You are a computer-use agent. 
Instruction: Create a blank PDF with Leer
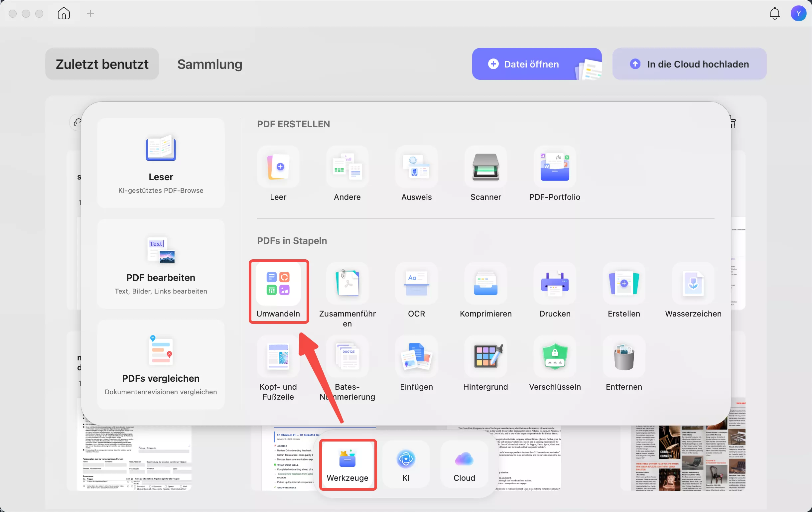[x=278, y=174]
